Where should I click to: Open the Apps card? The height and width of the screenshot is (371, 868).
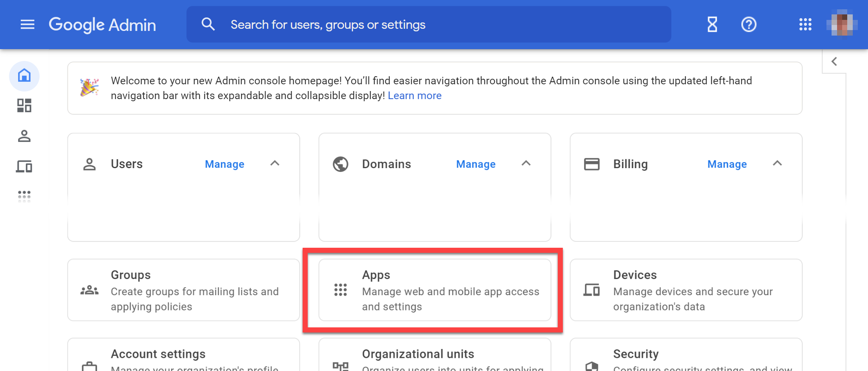435,290
